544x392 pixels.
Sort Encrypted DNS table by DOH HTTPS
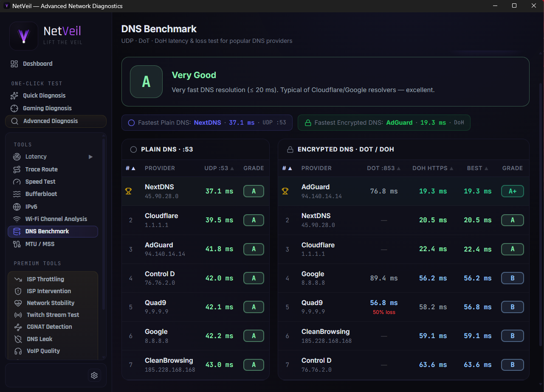(x=433, y=168)
